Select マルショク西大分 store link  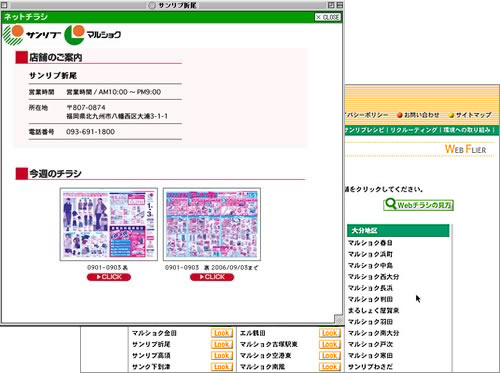[x=373, y=277]
